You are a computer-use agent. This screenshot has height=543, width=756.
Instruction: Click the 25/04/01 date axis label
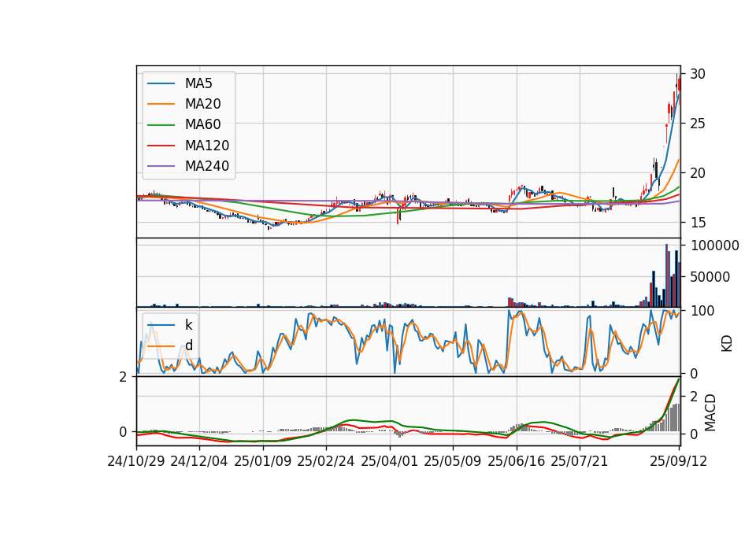[390, 462]
